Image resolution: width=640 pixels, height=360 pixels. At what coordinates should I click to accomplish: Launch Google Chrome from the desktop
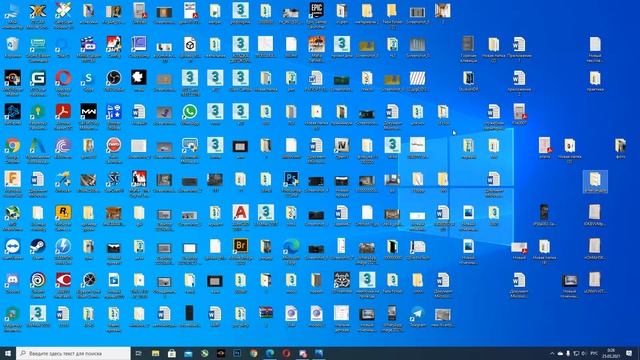pos(13,145)
